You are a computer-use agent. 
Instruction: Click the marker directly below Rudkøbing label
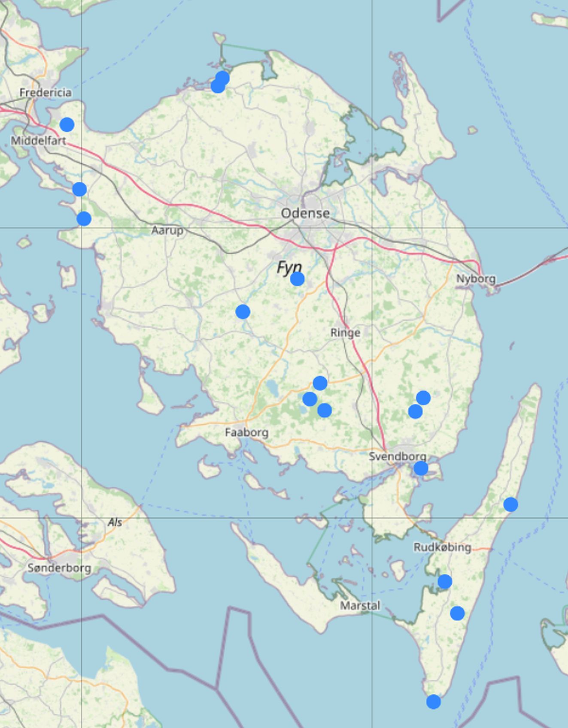[x=444, y=581]
